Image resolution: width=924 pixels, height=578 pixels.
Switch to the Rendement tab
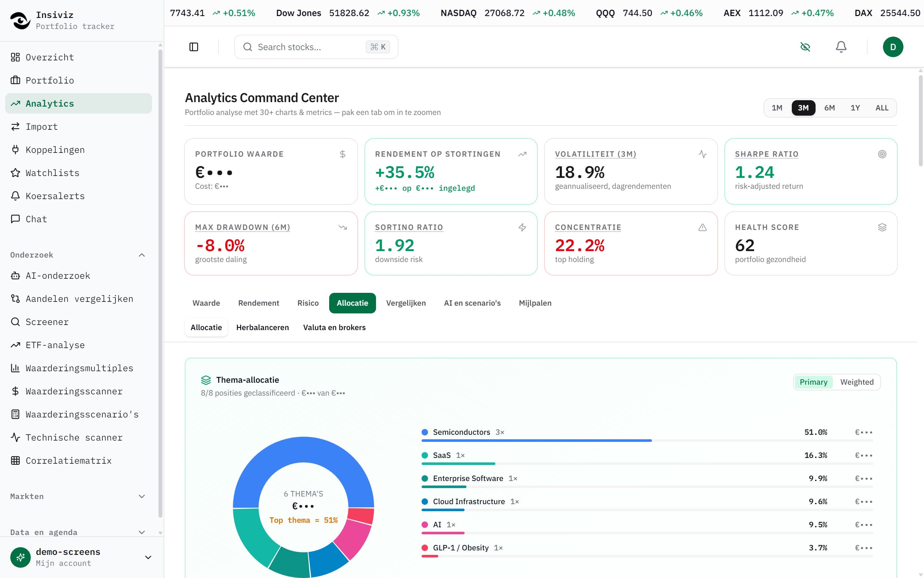pos(259,303)
